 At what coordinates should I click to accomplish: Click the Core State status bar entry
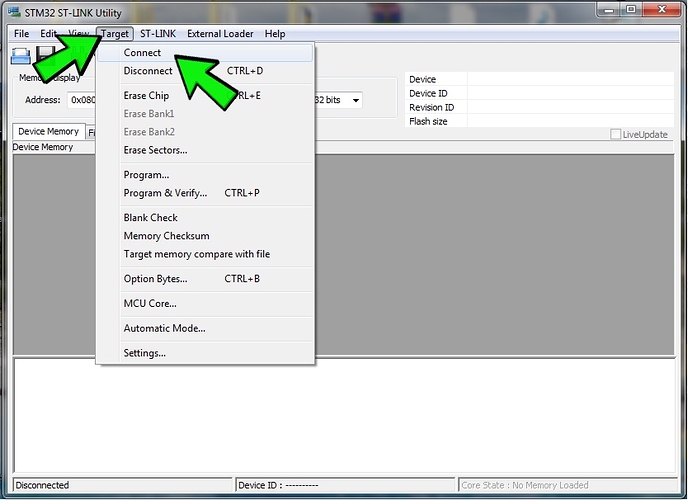click(568, 485)
